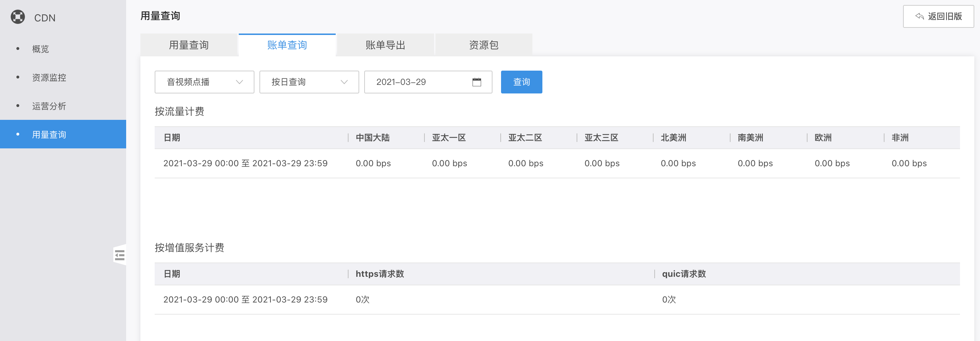Open the 账单导出 tab
The image size is (980, 341).
coord(385,45)
